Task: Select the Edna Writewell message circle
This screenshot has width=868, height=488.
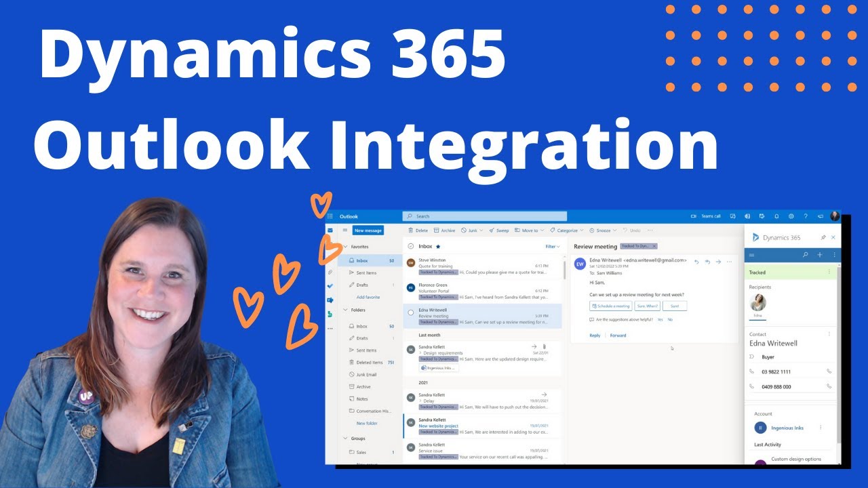Action: [410, 312]
